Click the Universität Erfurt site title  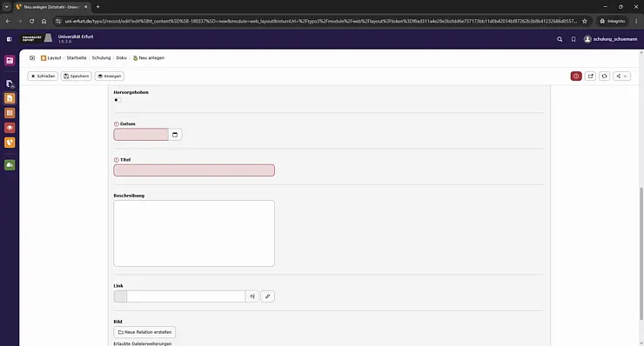[76, 37]
